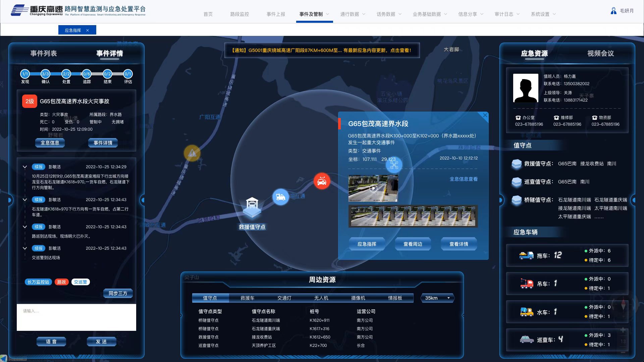Select the drone marker on the map
644x362 pixels.
coord(394,165)
